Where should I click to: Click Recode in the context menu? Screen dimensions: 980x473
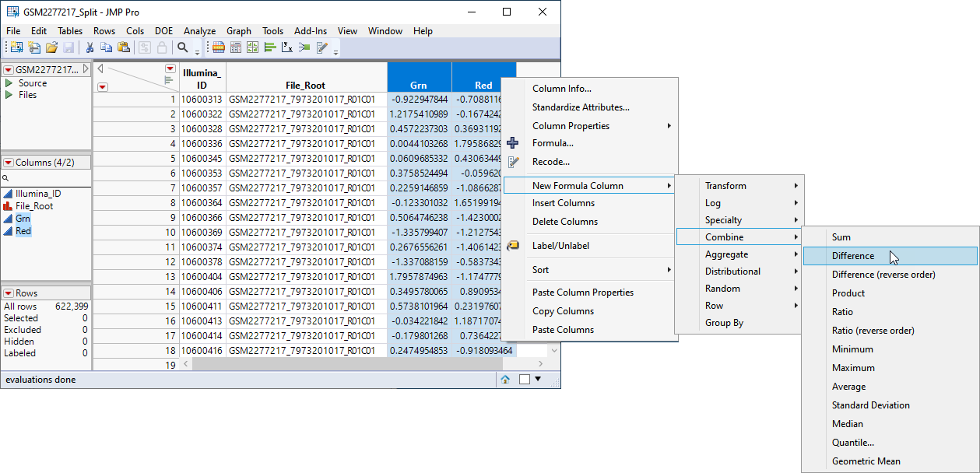click(x=550, y=162)
